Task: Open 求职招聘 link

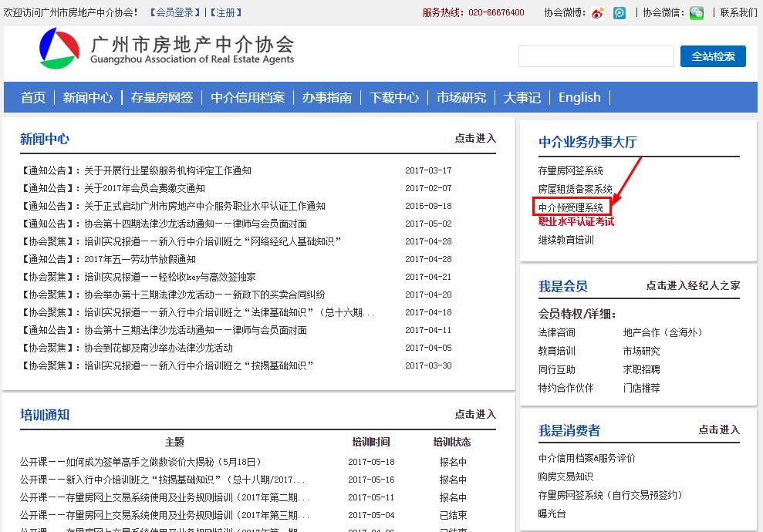Action: [641, 369]
